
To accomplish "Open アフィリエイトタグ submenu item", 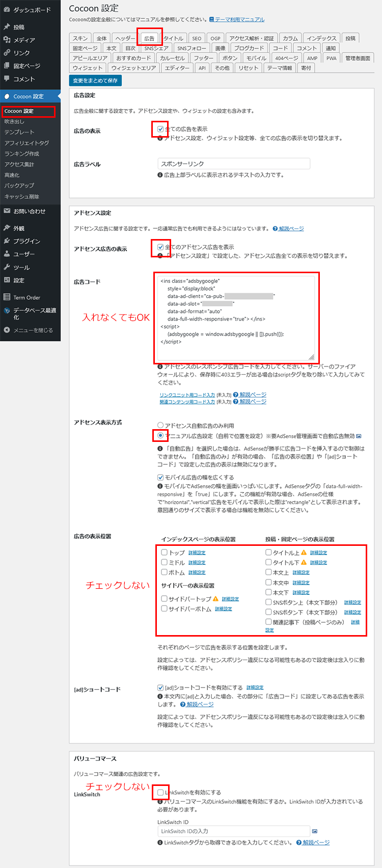I will pos(26,143).
